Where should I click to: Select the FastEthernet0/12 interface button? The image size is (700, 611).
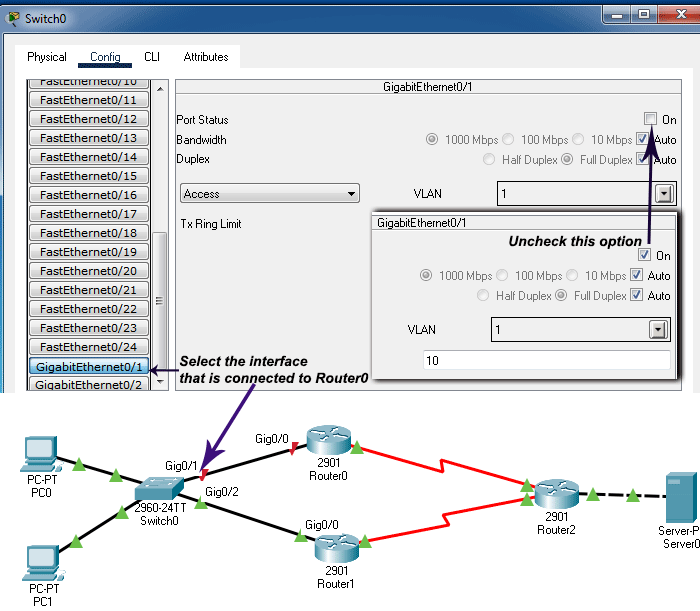89,119
